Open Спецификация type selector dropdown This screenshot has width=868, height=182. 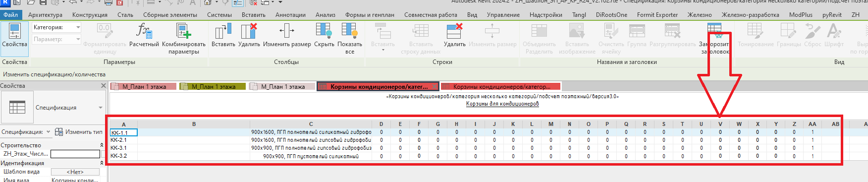[101, 108]
